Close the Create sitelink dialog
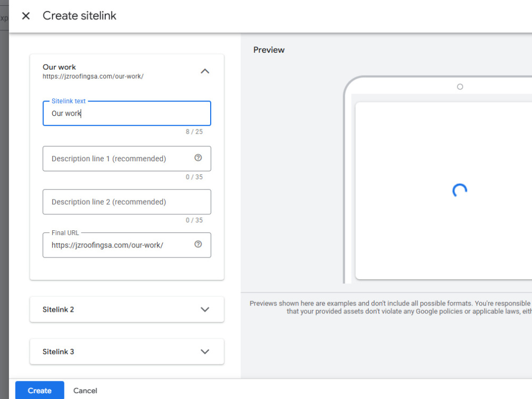This screenshot has height=399, width=532. tap(26, 16)
